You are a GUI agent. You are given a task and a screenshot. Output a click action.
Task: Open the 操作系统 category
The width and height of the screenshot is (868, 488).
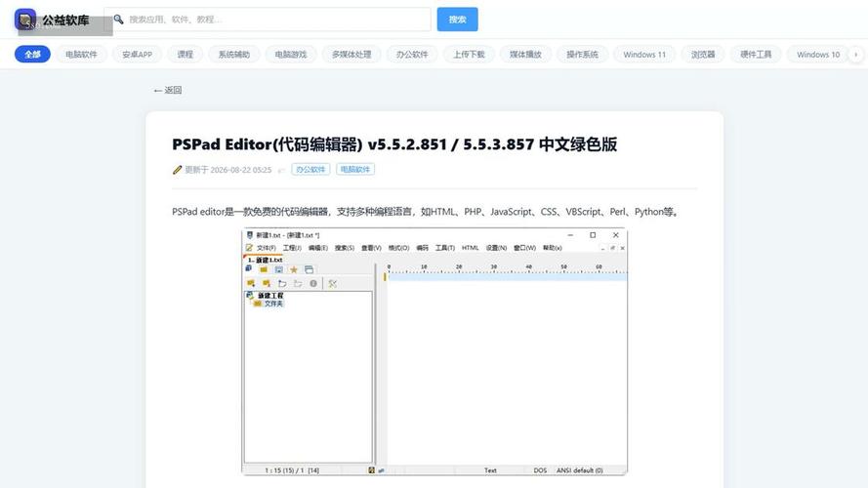pos(582,55)
